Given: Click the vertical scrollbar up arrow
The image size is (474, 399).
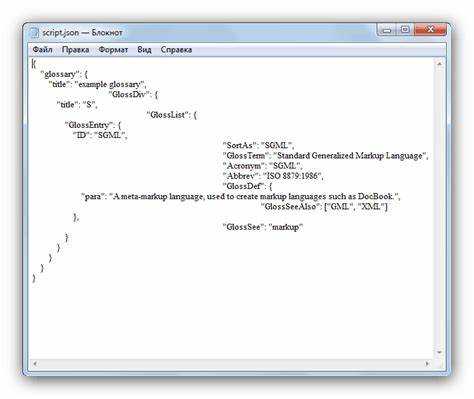Looking at the screenshot, I should [439, 63].
